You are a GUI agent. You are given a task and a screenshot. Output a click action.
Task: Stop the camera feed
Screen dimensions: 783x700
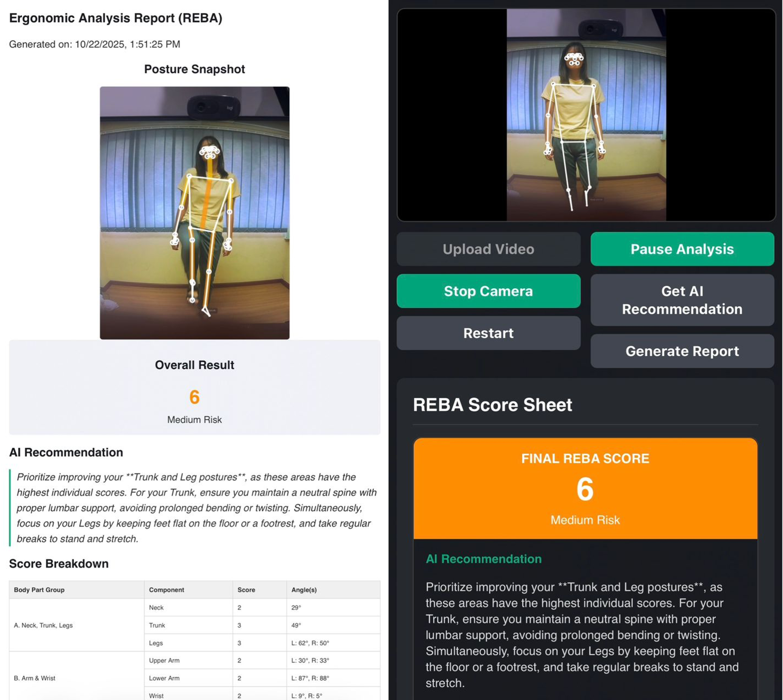(488, 291)
